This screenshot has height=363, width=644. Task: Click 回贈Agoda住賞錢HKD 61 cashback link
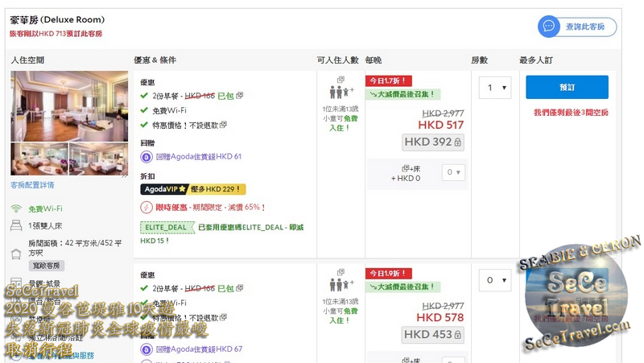pos(199,156)
